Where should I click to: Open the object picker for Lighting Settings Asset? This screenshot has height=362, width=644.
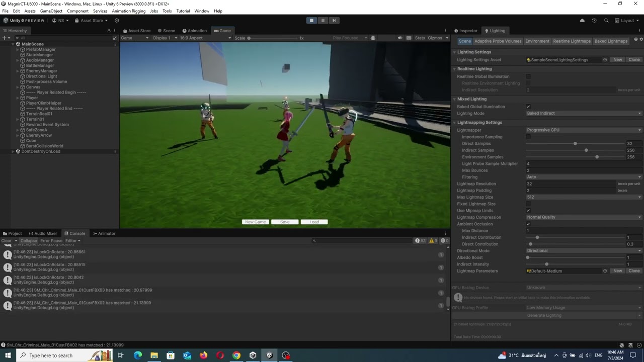pyautogui.click(x=606, y=59)
